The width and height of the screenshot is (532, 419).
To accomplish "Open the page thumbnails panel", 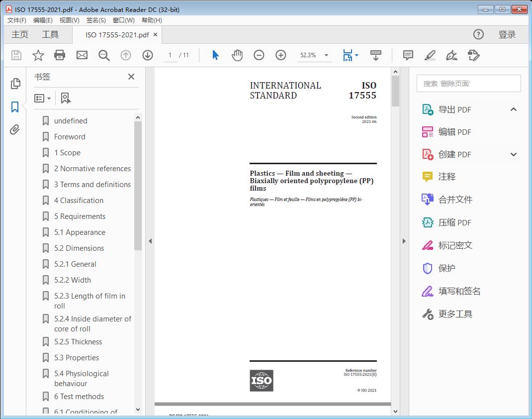I will click(x=15, y=84).
